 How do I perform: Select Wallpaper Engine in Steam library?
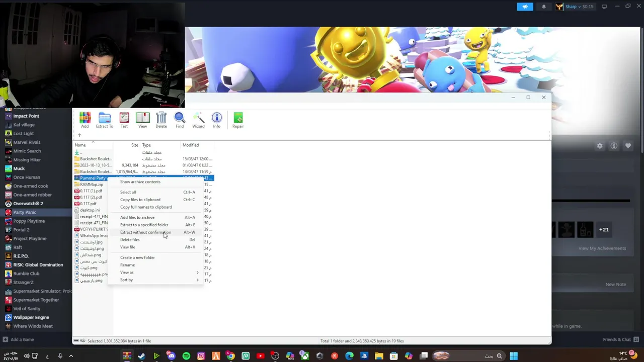pyautogui.click(x=31, y=318)
